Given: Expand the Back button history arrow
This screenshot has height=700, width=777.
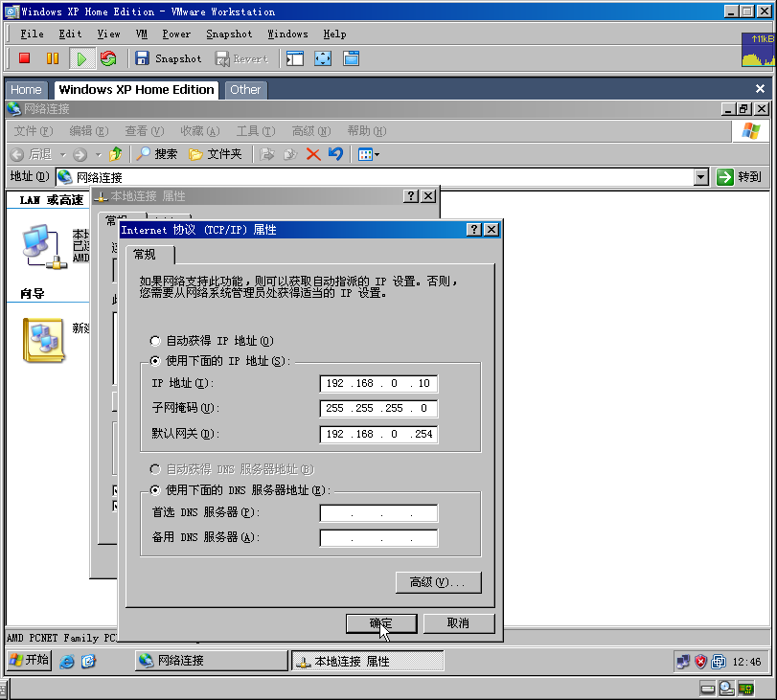Looking at the screenshot, I should click(63, 155).
